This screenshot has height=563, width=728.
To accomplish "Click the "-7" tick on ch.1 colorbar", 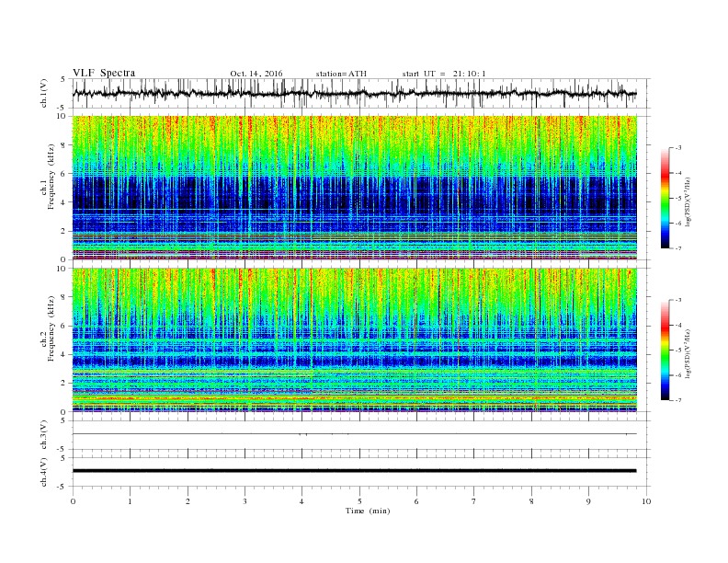I will pyautogui.click(x=677, y=248).
